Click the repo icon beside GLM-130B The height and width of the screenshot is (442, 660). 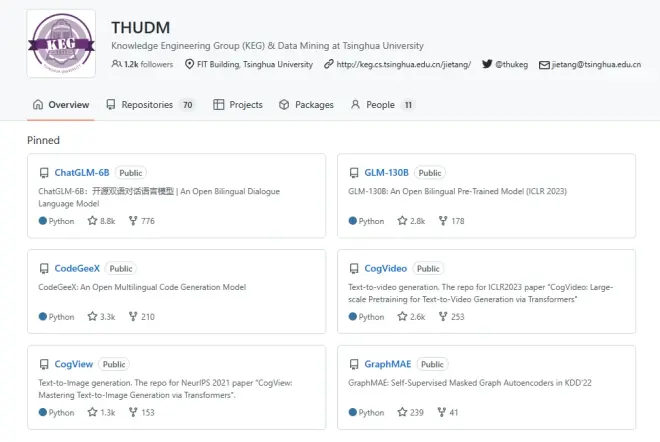pyautogui.click(x=354, y=173)
